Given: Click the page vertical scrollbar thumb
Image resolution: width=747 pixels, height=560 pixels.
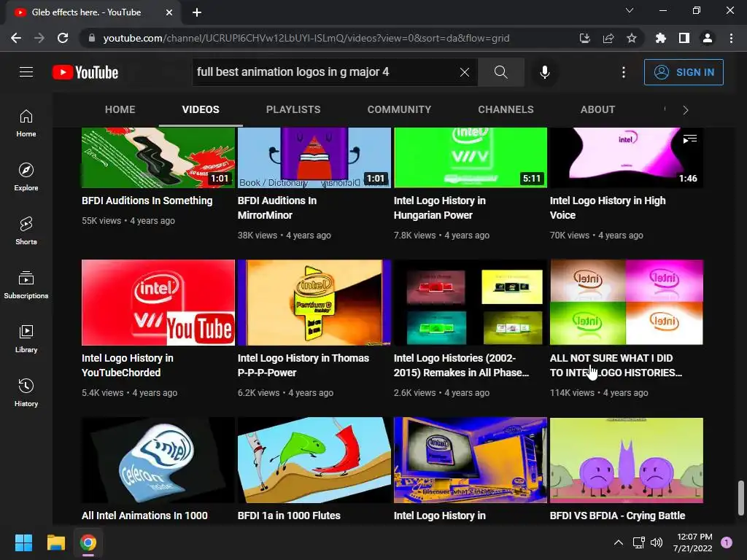Looking at the screenshot, I should [x=741, y=498].
